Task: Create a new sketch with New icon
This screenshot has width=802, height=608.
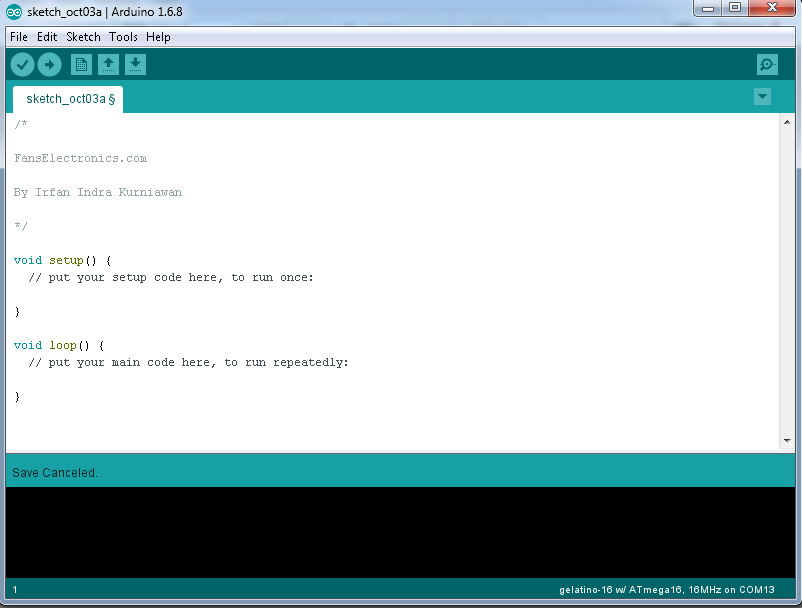Action: [x=81, y=65]
